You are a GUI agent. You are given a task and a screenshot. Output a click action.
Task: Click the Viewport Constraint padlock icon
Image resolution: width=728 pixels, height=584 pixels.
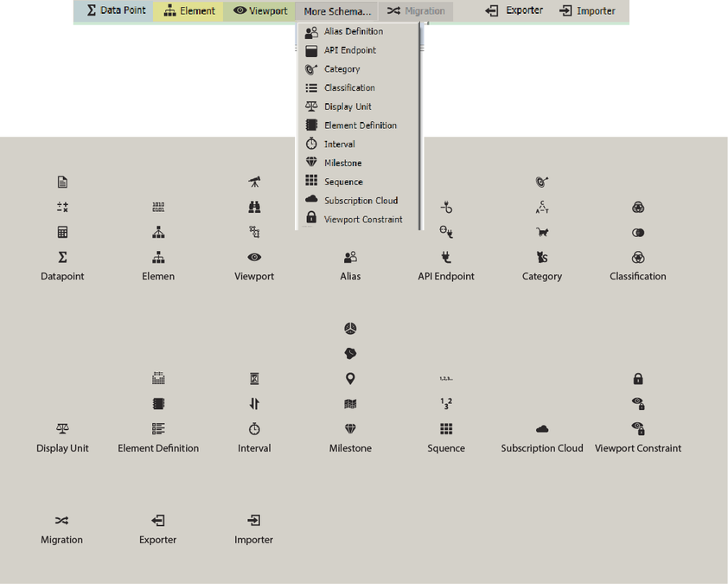point(638,428)
